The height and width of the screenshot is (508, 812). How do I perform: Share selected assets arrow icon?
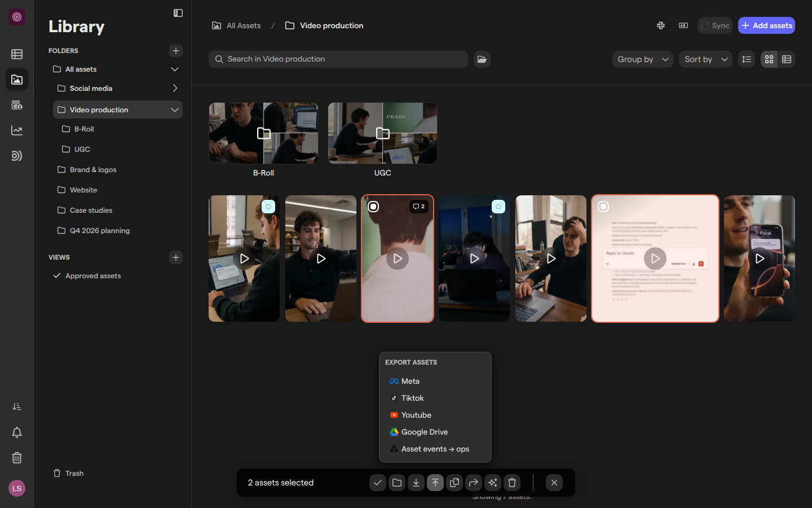click(x=474, y=483)
